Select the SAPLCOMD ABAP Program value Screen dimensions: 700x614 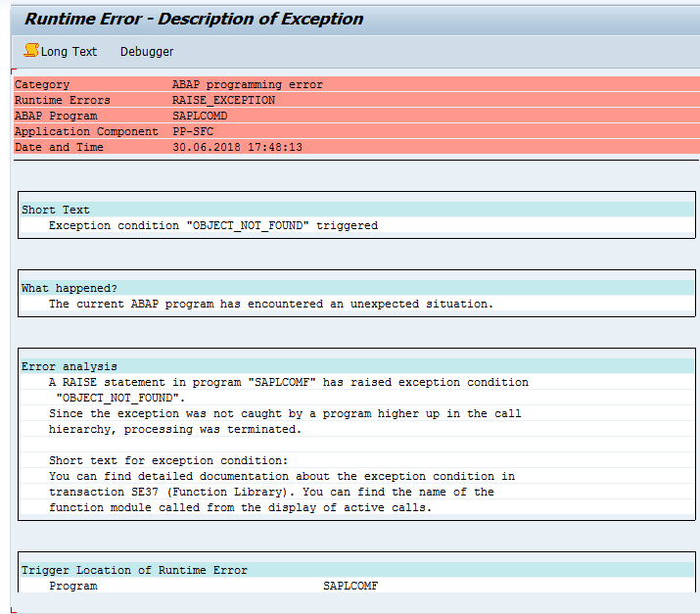point(200,117)
